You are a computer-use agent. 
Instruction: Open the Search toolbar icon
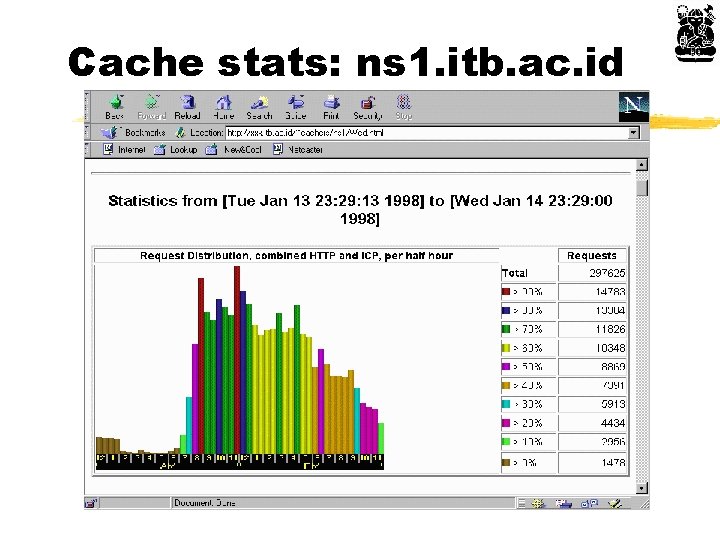click(x=259, y=107)
